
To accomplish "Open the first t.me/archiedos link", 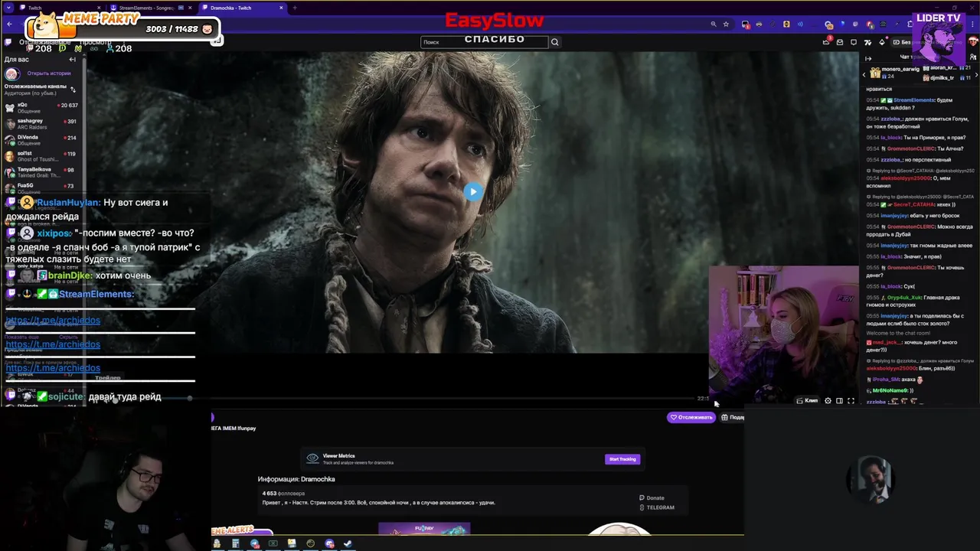I will pyautogui.click(x=53, y=321).
